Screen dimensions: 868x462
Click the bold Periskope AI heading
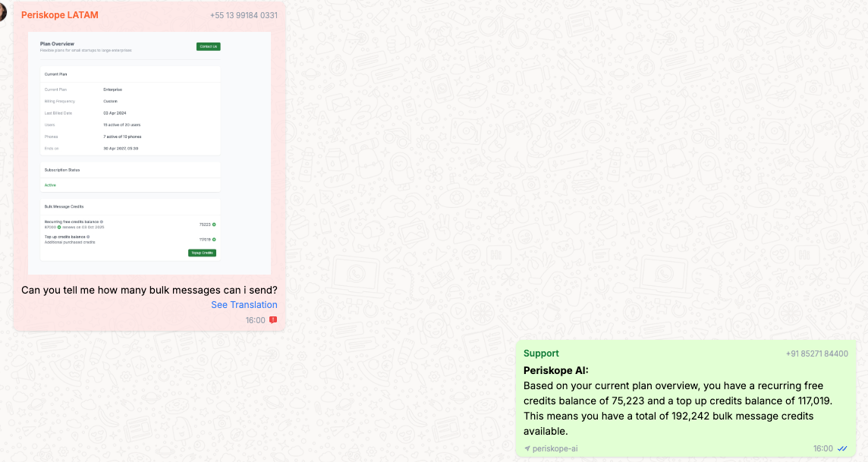coord(555,370)
